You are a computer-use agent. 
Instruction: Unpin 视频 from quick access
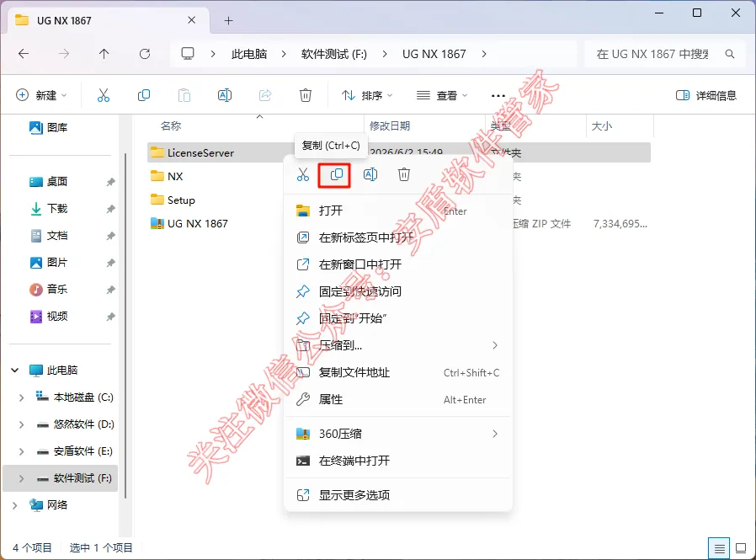click(x=111, y=317)
